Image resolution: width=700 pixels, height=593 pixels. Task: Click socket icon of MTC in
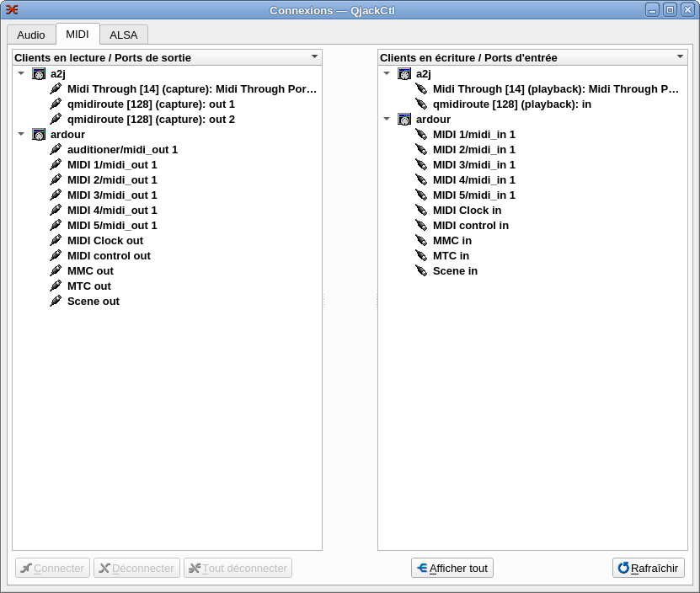click(x=421, y=256)
